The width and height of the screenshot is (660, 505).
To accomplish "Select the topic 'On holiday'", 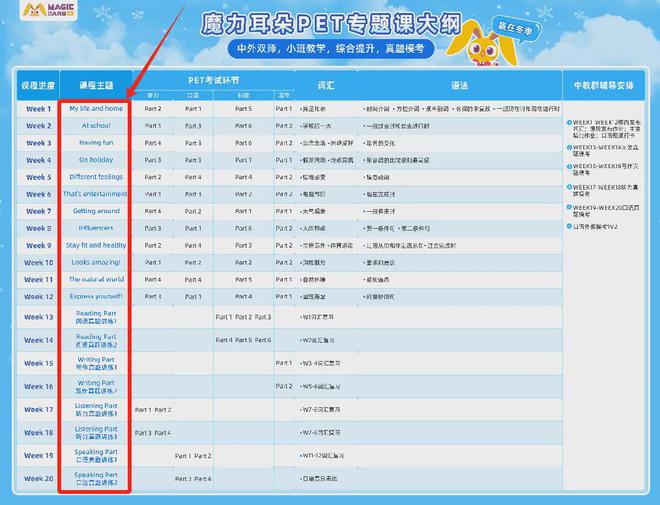I will tap(96, 160).
